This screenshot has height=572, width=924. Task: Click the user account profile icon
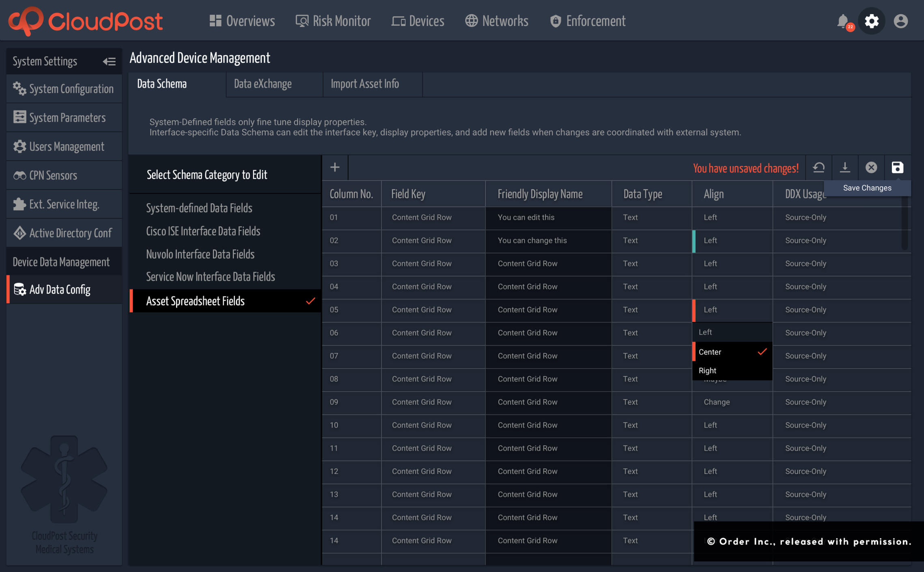click(900, 21)
